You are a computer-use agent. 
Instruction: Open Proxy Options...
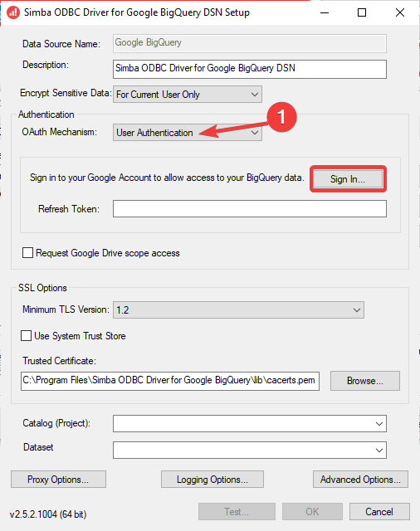pos(58,480)
